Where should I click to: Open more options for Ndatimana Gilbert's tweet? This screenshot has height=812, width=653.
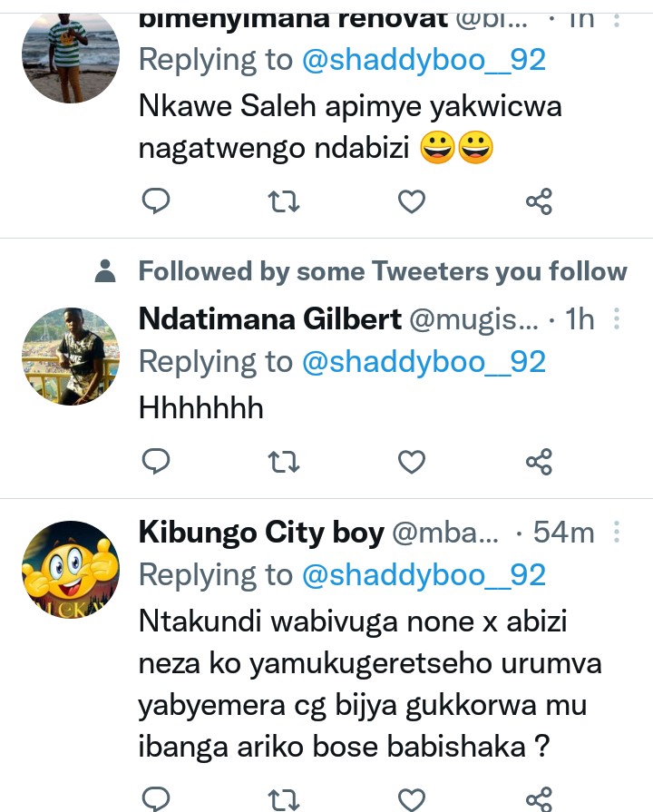[x=617, y=319]
